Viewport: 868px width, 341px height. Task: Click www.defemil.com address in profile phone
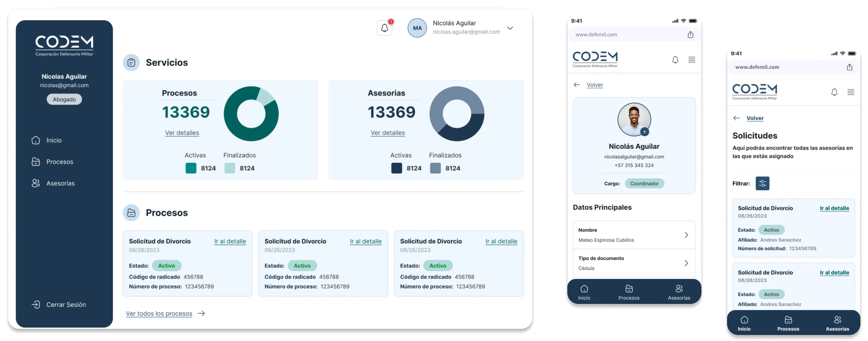(x=596, y=34)
